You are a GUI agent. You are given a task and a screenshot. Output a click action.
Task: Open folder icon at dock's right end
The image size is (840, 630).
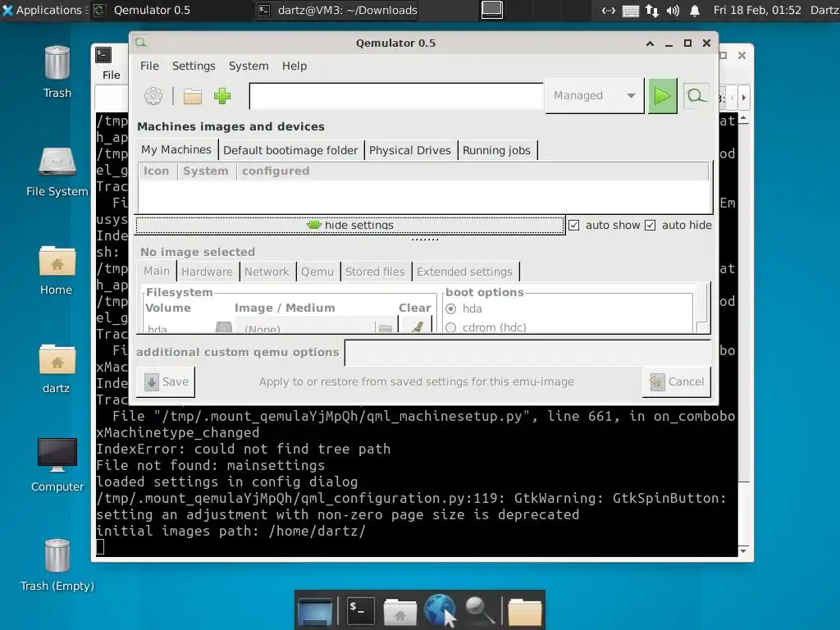[524, 611]
